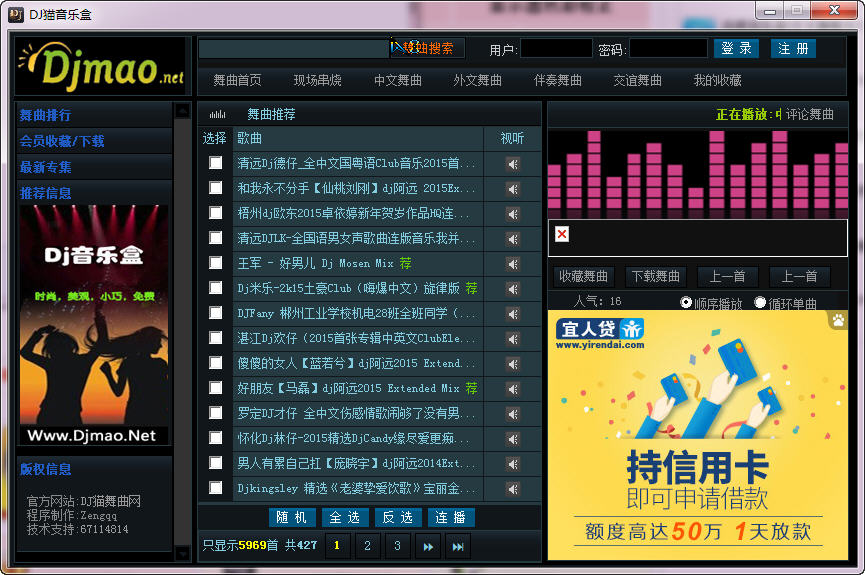Image resolution: width=865 pixels, height=575 pixels.
Task: Focus the 用户 username field
Action: pos(556,49)
